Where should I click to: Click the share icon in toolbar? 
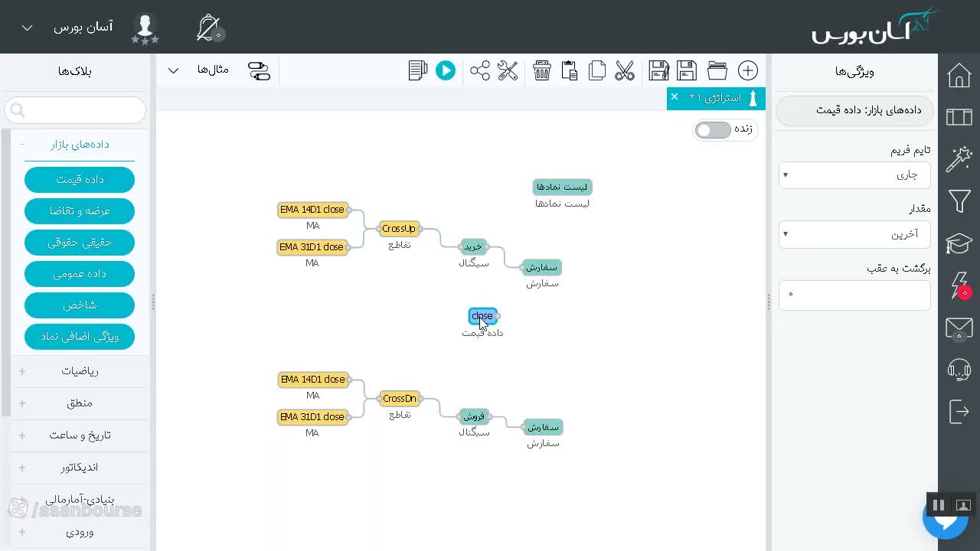(480, 71)
